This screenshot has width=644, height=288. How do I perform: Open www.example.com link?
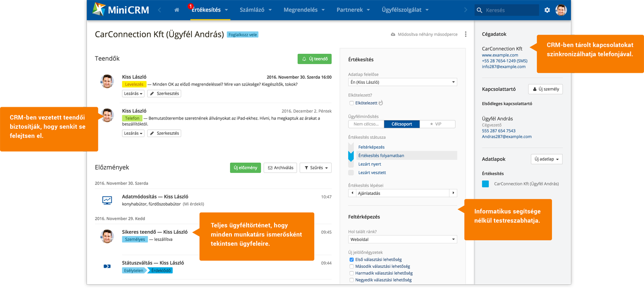500,55
